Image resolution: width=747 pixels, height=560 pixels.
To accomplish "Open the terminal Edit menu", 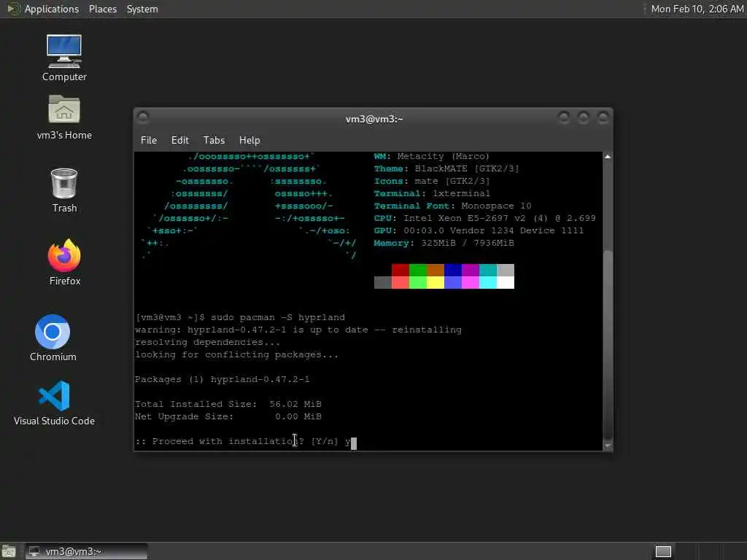I will 180,140.
